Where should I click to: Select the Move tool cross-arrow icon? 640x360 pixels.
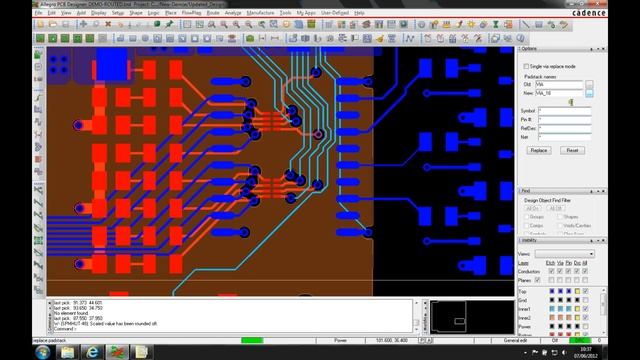(83, 24)
